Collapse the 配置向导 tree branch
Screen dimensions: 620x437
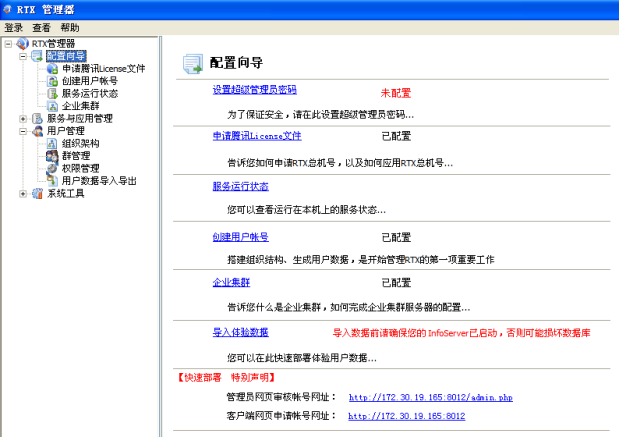point(23,56)
